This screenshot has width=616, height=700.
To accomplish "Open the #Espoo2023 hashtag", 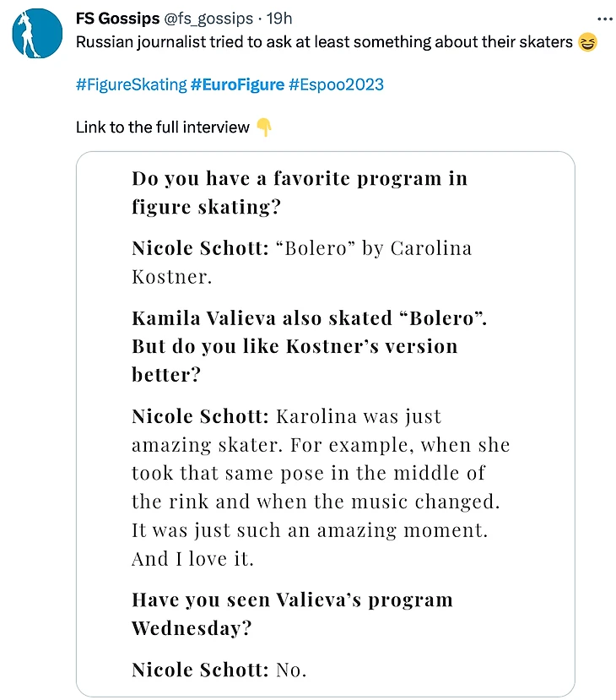I will 336,84.
